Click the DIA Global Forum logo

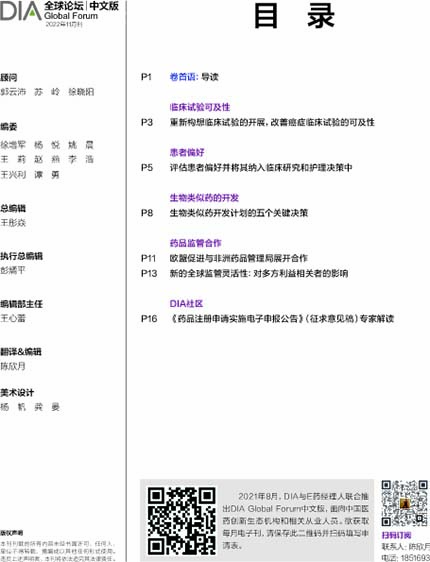tap(21, 11)
